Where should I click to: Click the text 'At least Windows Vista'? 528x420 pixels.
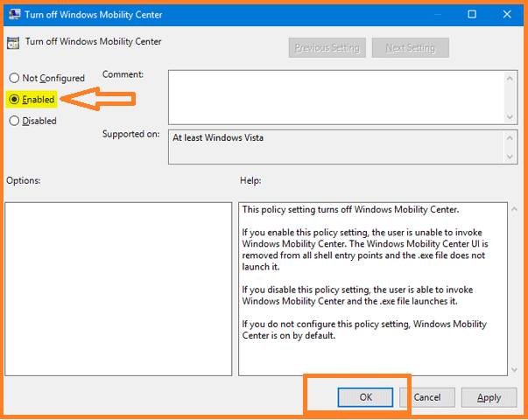tap(218, 137)
